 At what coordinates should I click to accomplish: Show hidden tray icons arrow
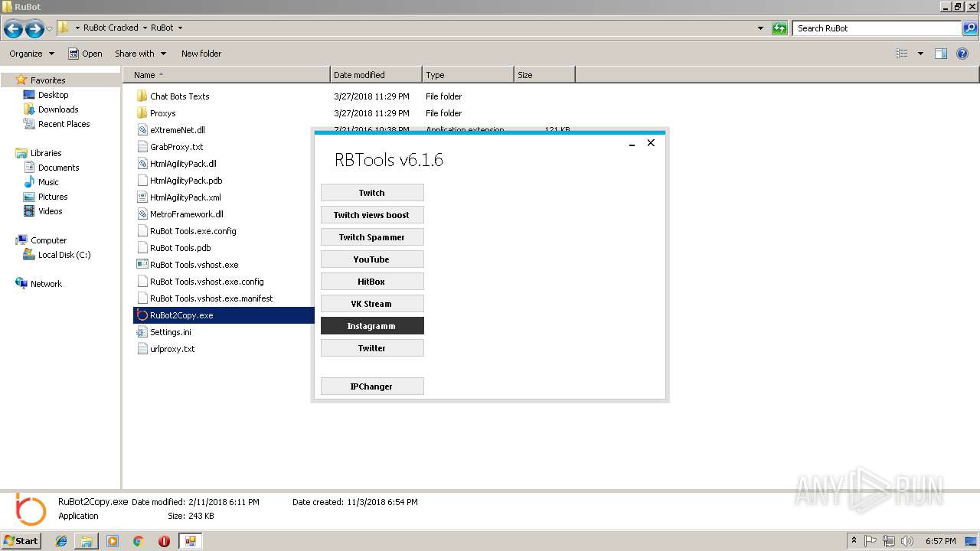pos(854,541)
